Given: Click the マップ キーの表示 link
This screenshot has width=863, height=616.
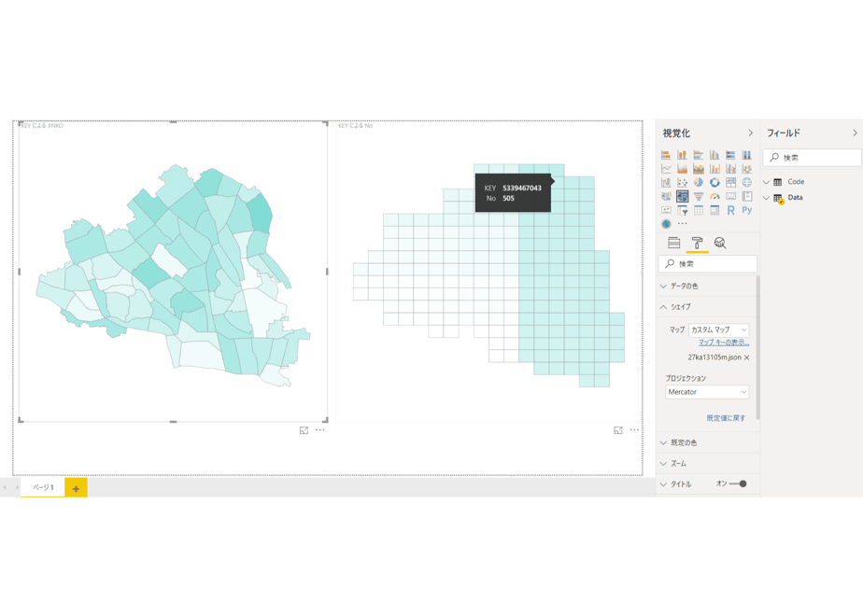Looking at the screenshot, I should tap(724, 343).
